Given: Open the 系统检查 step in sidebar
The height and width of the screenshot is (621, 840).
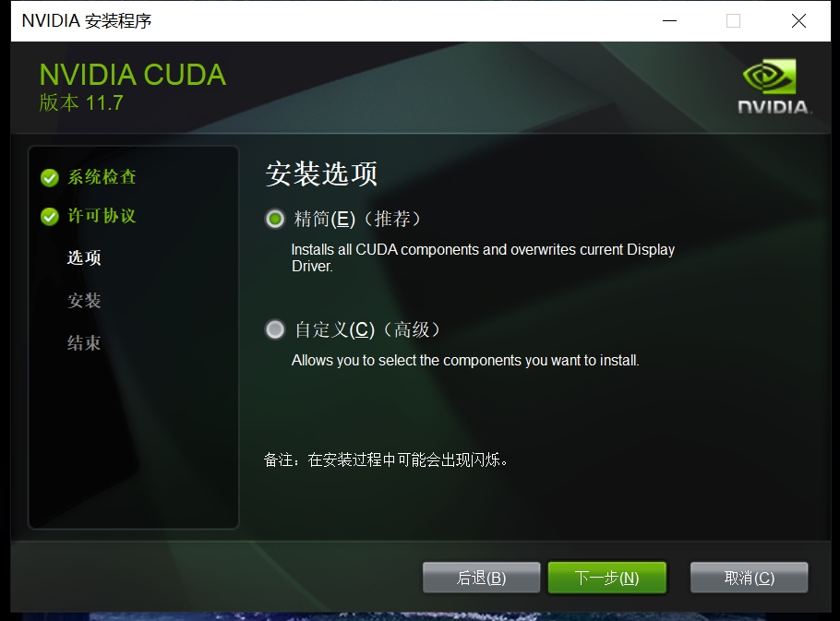Looking at the screenshot, I should click(x=102, y=177).
